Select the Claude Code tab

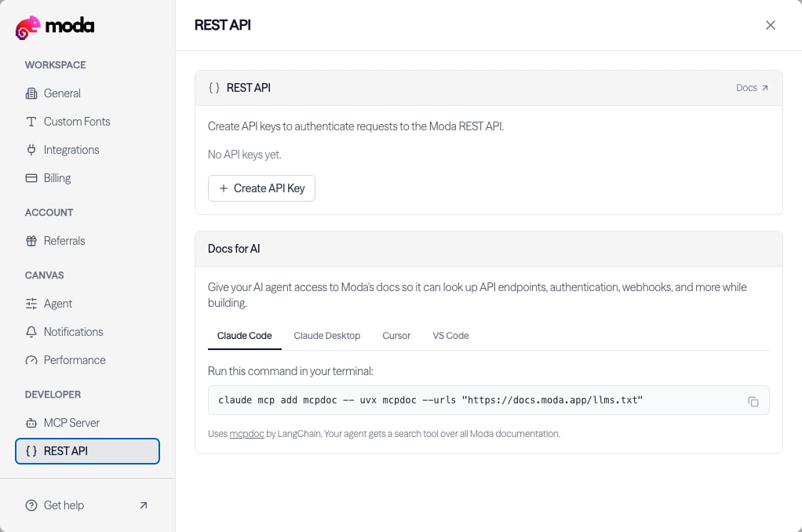pos(245,336)
